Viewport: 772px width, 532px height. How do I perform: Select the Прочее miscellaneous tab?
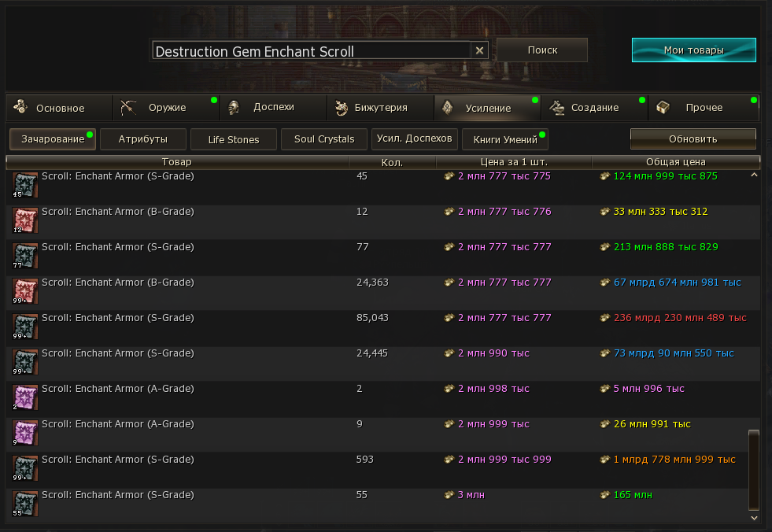(703, 108)
